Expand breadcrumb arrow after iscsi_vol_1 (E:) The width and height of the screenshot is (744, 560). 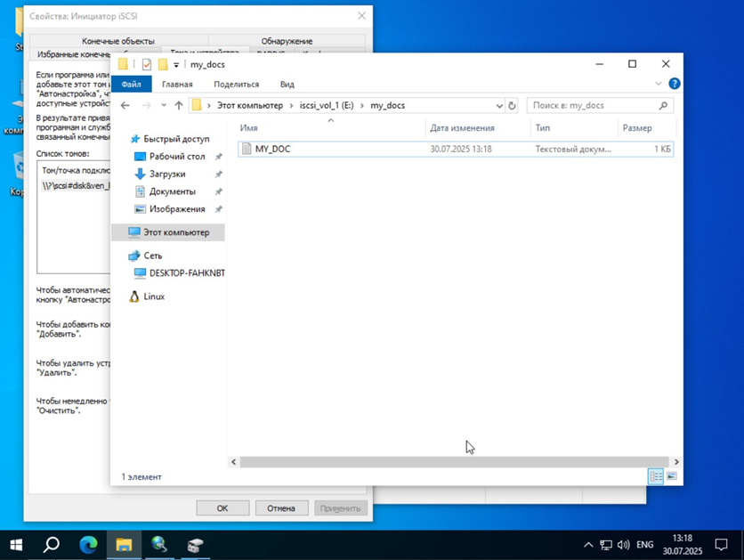(362, 106)
